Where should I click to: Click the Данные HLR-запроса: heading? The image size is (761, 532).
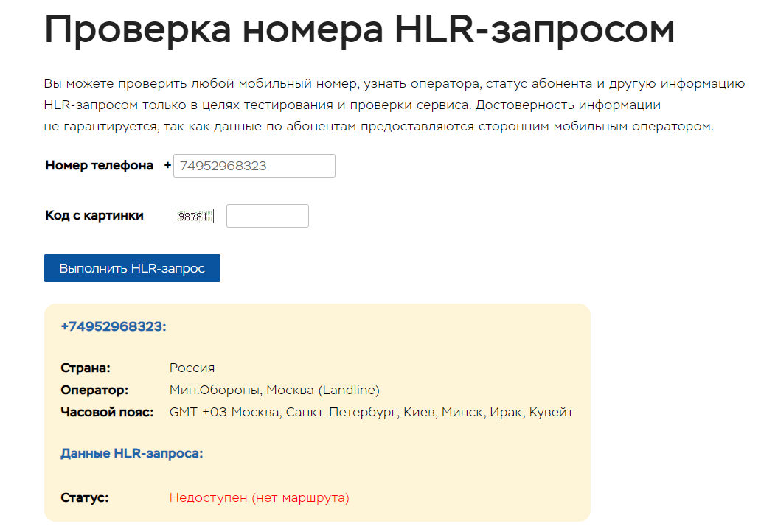(x=131, y=453)
